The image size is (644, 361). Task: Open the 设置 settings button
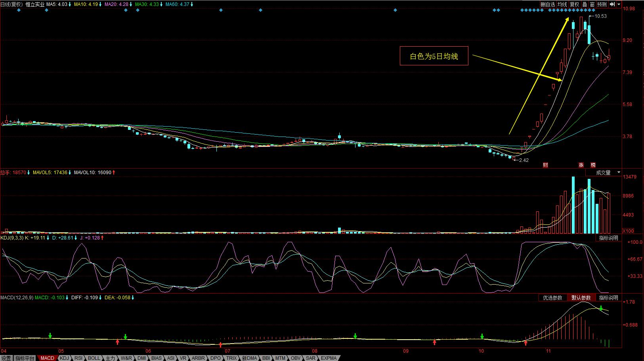click(x=6, y=358)
